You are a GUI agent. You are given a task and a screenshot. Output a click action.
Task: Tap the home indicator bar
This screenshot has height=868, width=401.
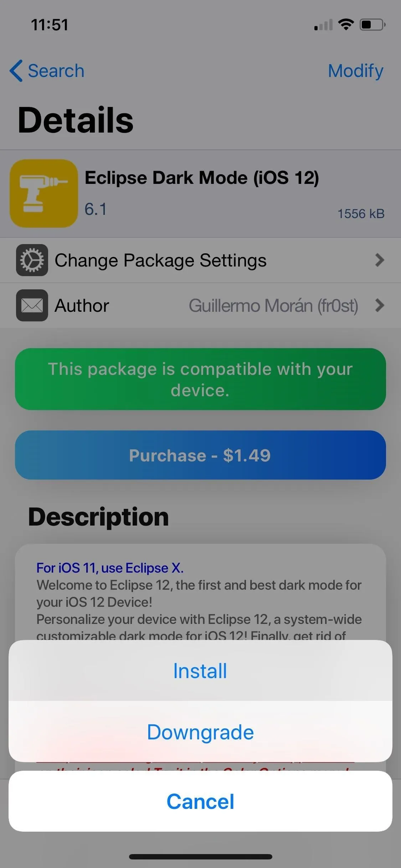click(x=200, y=857)
